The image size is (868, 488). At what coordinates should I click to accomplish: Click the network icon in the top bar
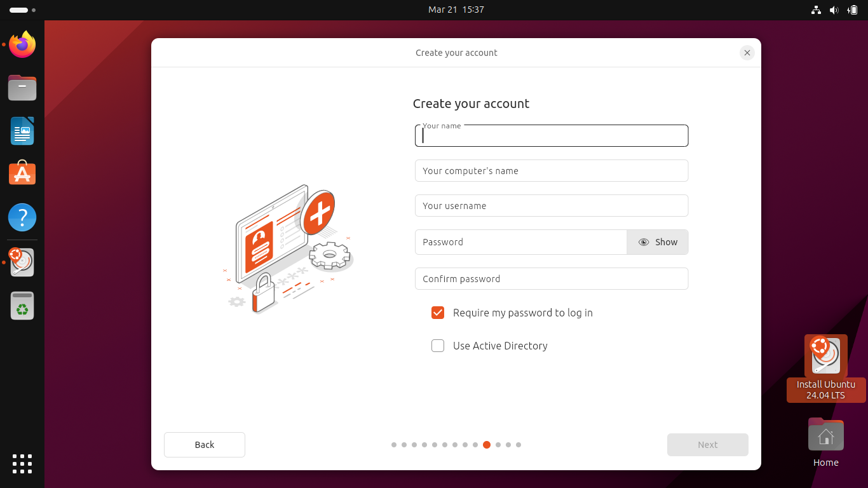tap(816, 10)
